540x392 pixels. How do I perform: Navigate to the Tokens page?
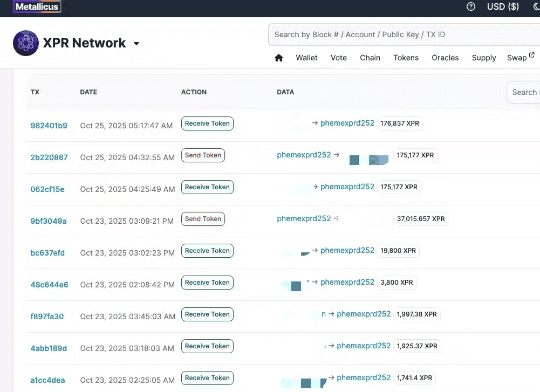(406, 58)
